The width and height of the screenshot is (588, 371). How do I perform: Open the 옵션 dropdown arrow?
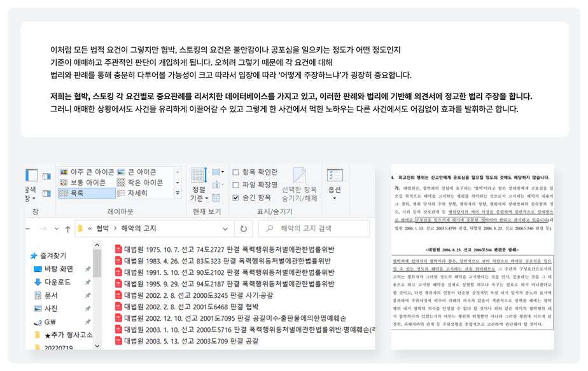[x=335, y=198]
